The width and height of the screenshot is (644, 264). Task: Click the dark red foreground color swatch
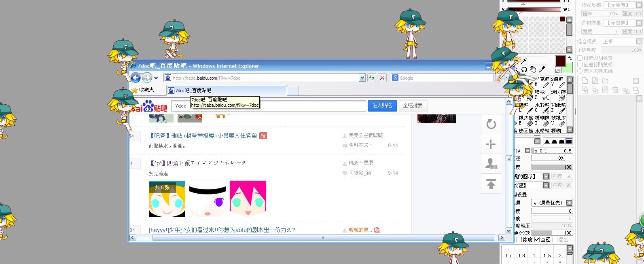560,61
